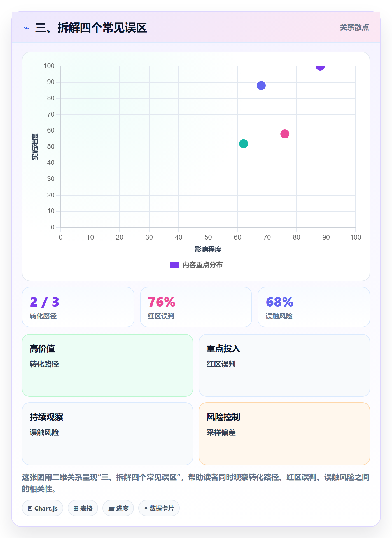Screen dimensions: 392x538
Task: Toggle the 内容重点分布 legend entry
Action: pyautogui.click(x=196, y=265)
